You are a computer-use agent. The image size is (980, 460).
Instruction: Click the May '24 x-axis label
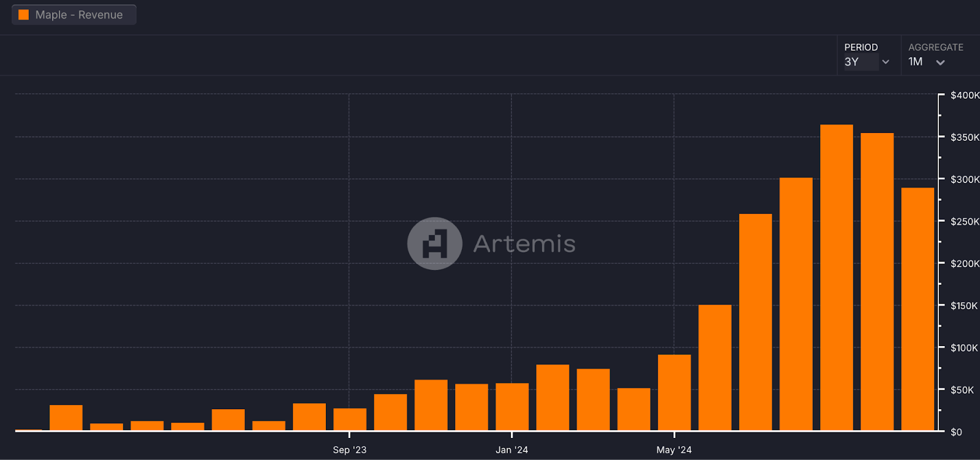(x=674, y=450)
